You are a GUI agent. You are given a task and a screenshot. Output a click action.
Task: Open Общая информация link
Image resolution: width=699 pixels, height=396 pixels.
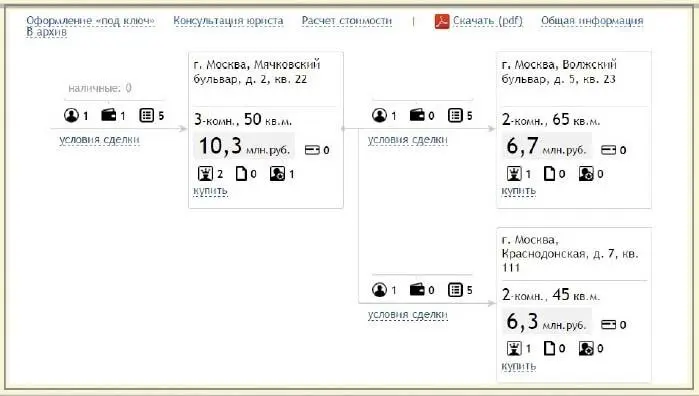592,21
